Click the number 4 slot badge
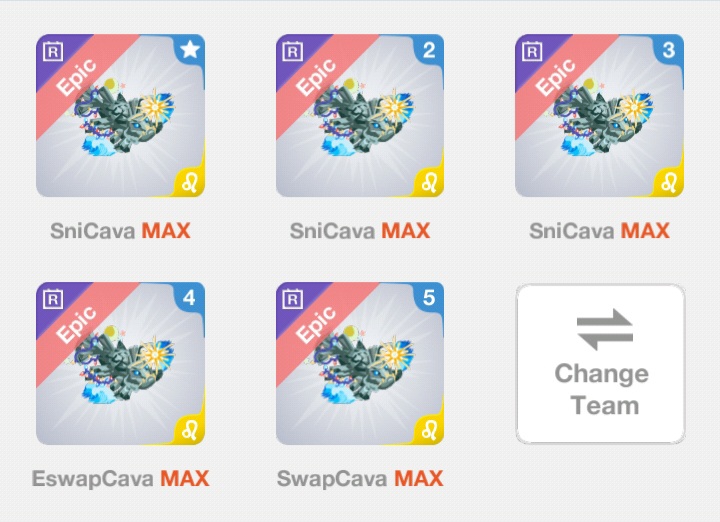The height and width of the screenshot is (522, 720). tap(189, 298)
